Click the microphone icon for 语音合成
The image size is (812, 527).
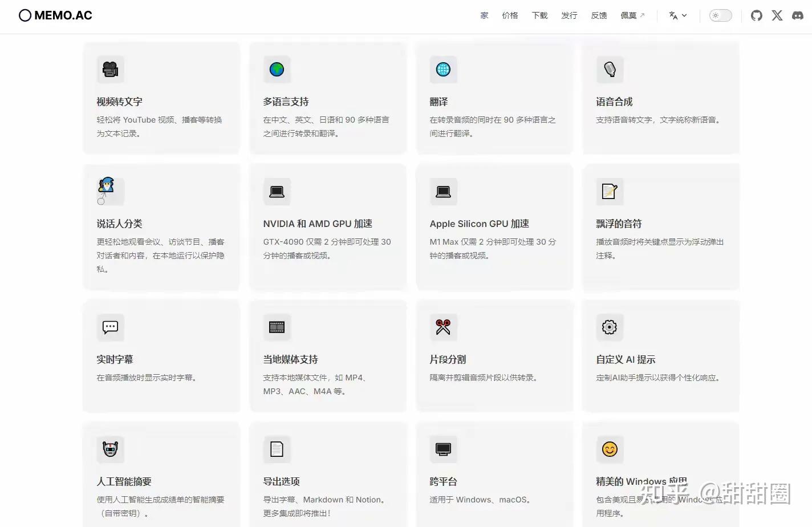click(610, 70)
